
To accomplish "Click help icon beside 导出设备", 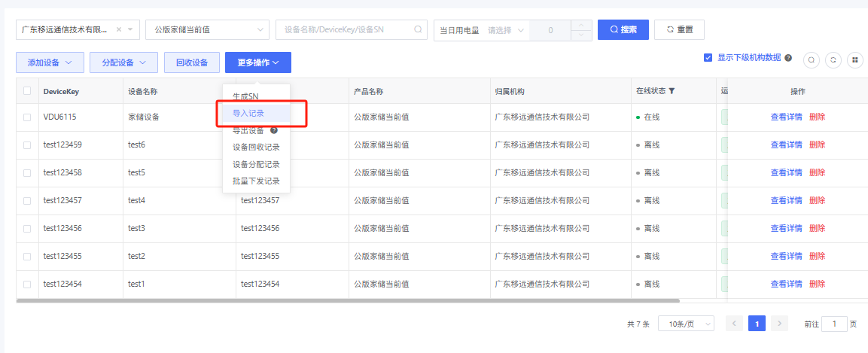I will click(x=274, y=130).
